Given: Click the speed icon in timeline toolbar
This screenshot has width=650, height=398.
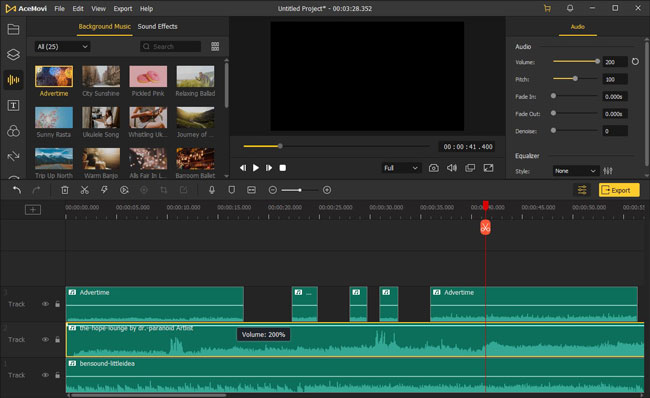Looking at the screenshot, I should click(x=124, y=190).
